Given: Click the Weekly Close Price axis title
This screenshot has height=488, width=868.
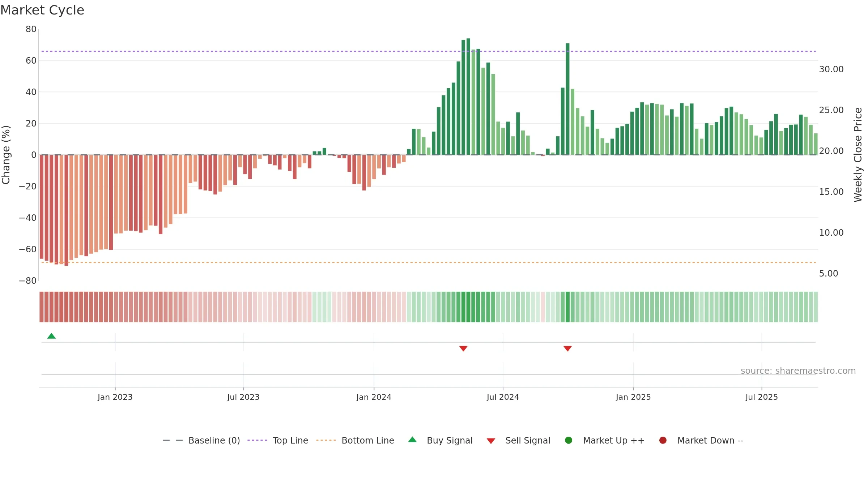Looking at the screenshot, I should point(858,155).
